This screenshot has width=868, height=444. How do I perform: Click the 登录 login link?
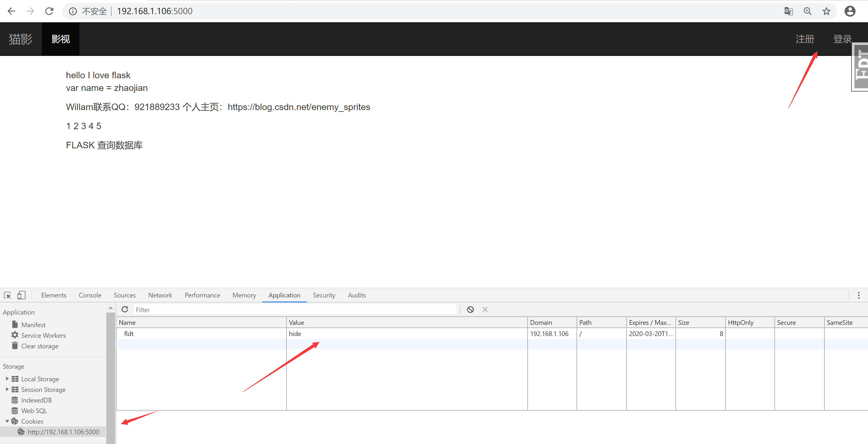pos(842,39)
